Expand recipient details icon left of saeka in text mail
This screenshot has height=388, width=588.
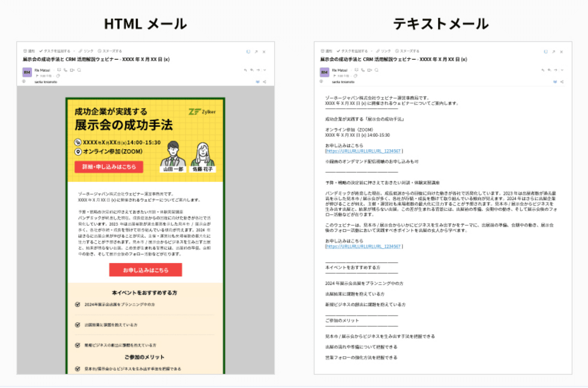click(x=321, y=81)
